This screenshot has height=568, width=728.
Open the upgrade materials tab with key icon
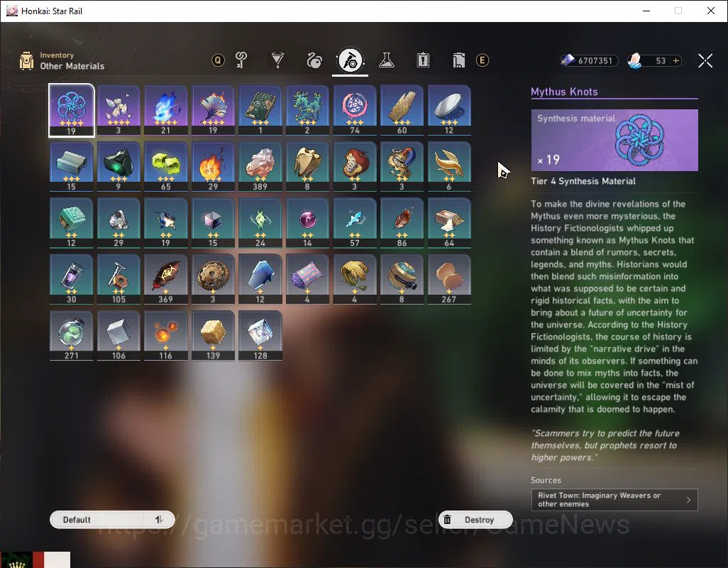(x=241, y=60)
